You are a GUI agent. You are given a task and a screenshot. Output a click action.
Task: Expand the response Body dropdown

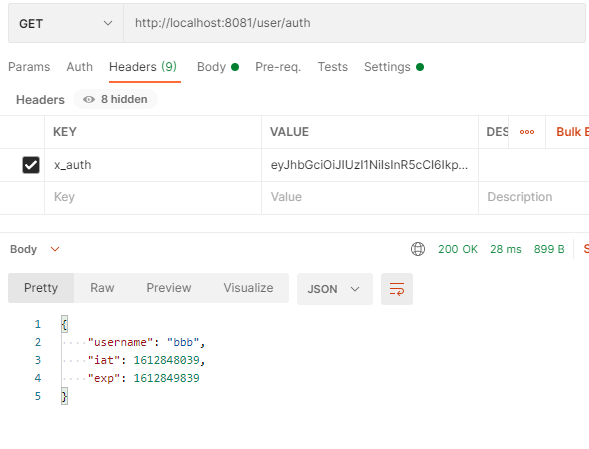(35, 249)
